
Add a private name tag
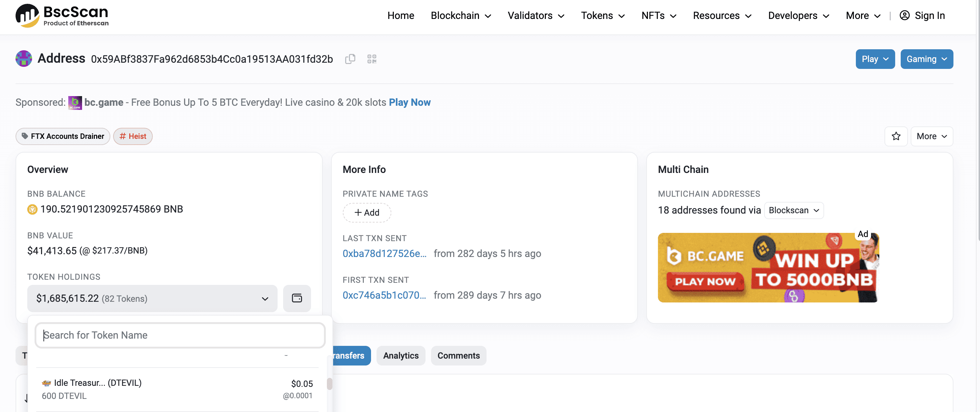pos(367,213)
